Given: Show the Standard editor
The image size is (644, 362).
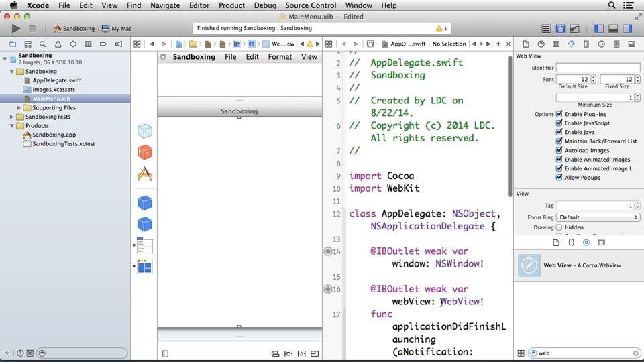Looking at the screenshot, I should (546, 28).
